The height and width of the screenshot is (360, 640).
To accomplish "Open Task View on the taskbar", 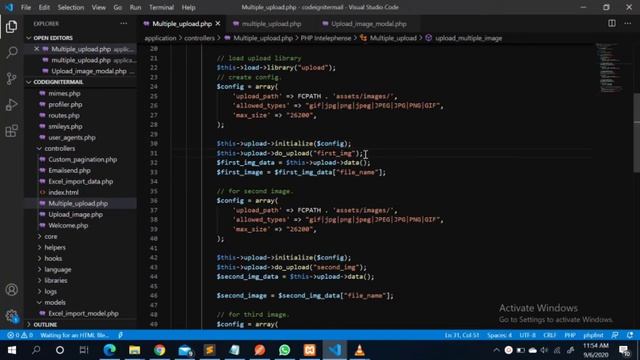I will click(84, 350).
